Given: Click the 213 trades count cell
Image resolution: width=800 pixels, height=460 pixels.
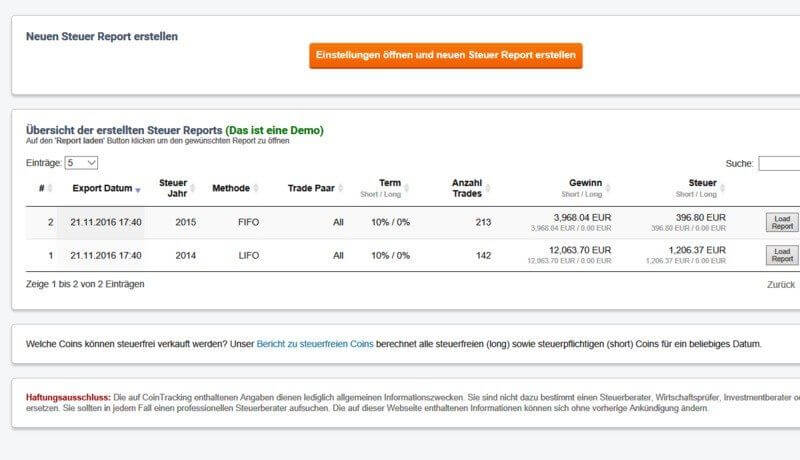Looking at the screenshot, I should [483, 222].
